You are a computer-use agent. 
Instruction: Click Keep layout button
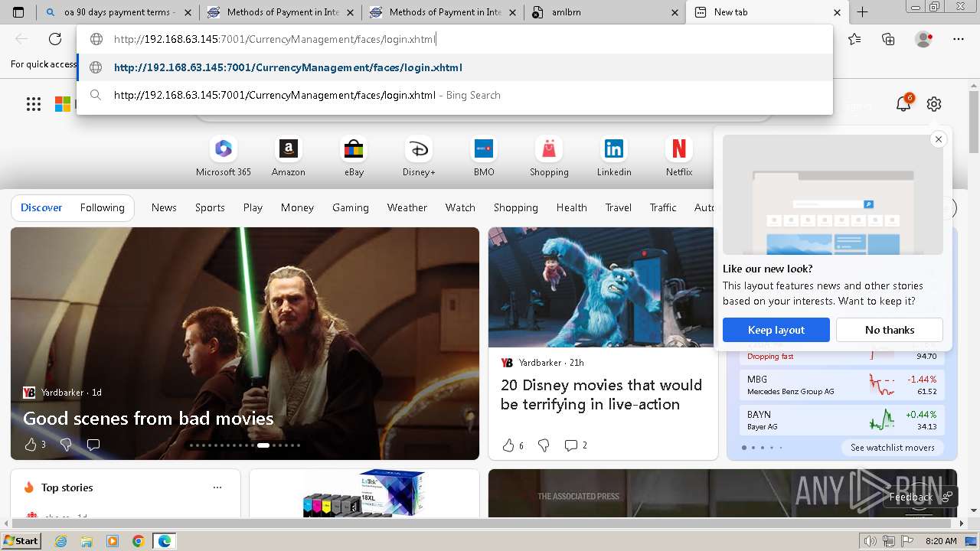pos(776,330)
